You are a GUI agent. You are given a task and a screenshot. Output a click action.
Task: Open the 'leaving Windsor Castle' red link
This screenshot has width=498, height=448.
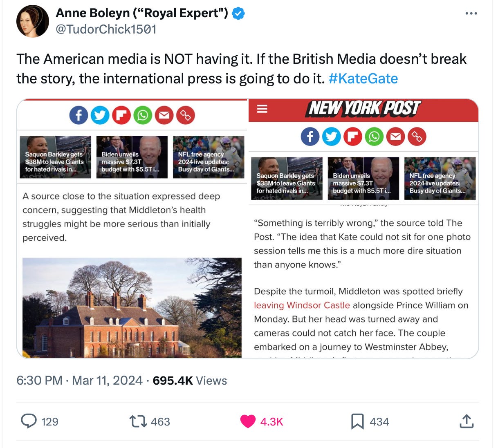coord(302,305)
